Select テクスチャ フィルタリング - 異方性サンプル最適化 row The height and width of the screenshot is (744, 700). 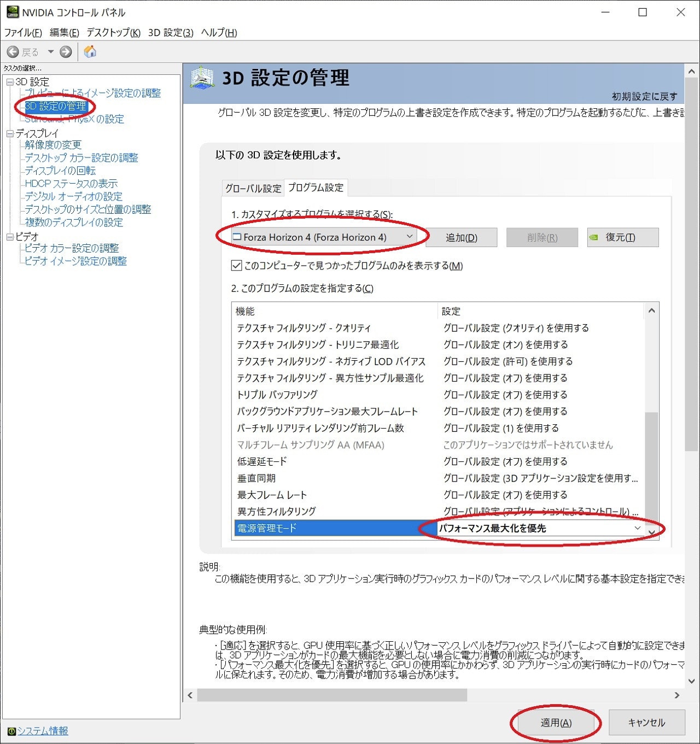tap(439, 378)
